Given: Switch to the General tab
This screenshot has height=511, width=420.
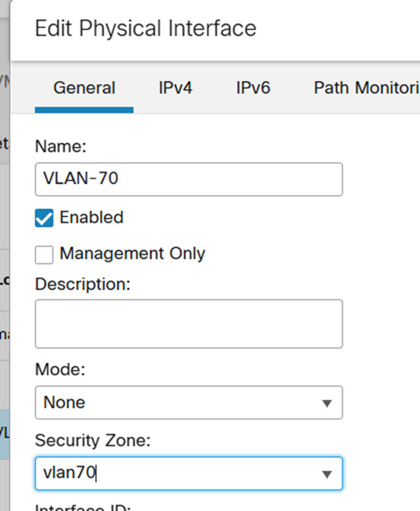Looking at the screenshot, I should [84, 88].
